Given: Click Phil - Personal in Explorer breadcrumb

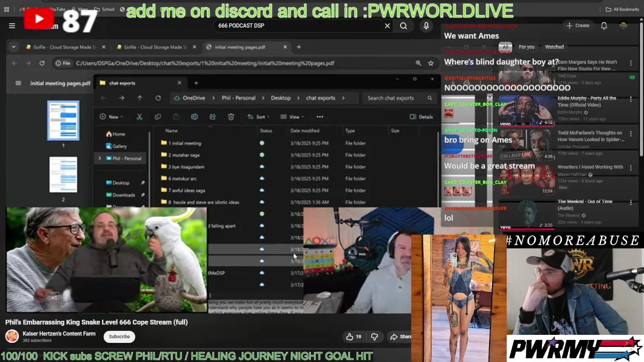Looking at the screenshot, I should point(238,98).
